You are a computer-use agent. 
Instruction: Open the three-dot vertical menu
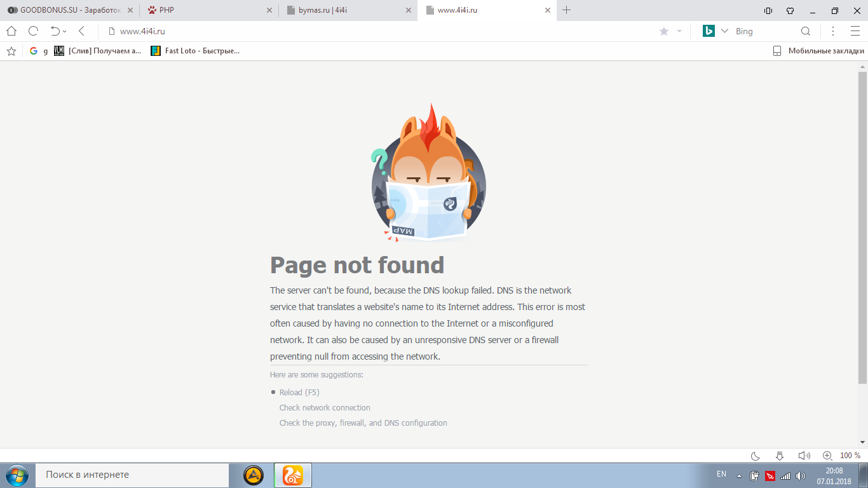point(833,31)
